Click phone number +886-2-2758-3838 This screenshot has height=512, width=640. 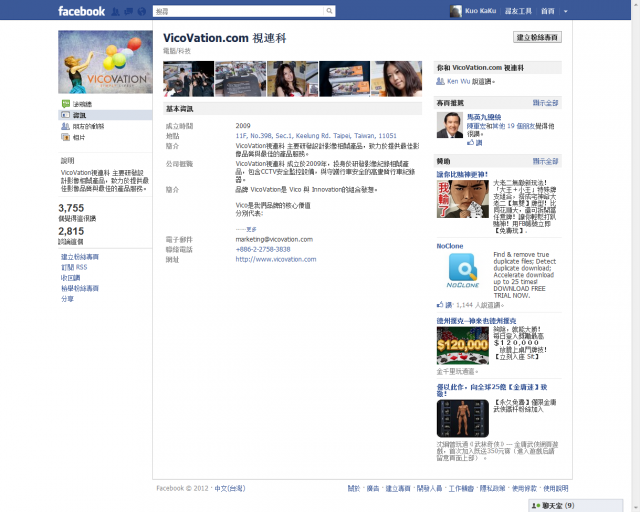[x=263, y=249]
